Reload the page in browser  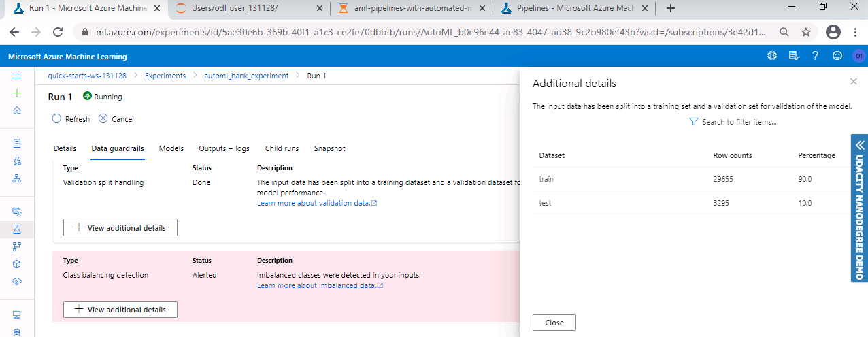coord(58,32)
